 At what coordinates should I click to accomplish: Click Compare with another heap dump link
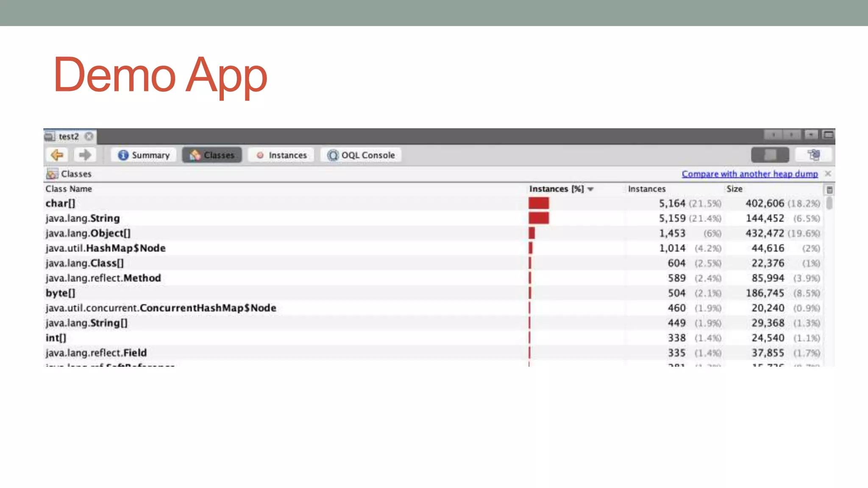[x=749, y=174]
